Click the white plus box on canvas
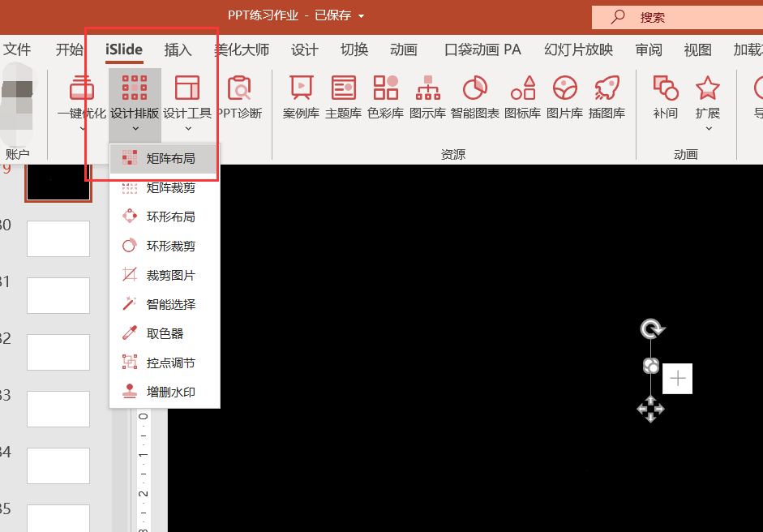This screenshot has height=532, width=763. pos(677,378)
